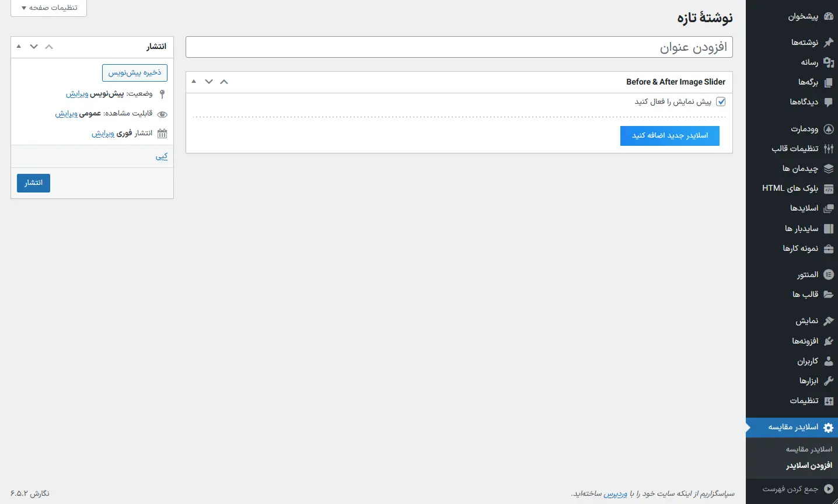Click the Save Draft (ذخیره پیش‌نویس) button
Viewport: 838px width, 504px height.
pyautogui.click(x=135, y=73)
